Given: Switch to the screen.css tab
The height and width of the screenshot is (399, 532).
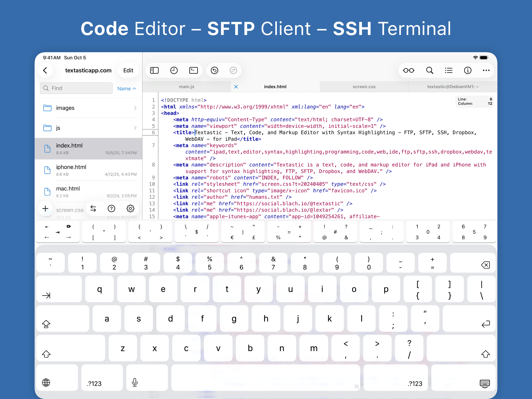Looking at the screenshot, I should pyautogui.click(x=364, y=87).
